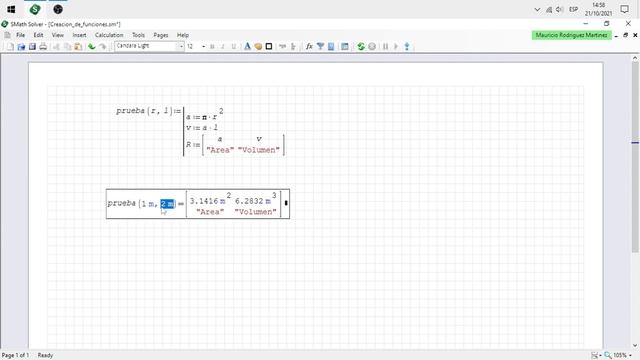
Task: Open the Tools menu
Action: pos(138,35)
